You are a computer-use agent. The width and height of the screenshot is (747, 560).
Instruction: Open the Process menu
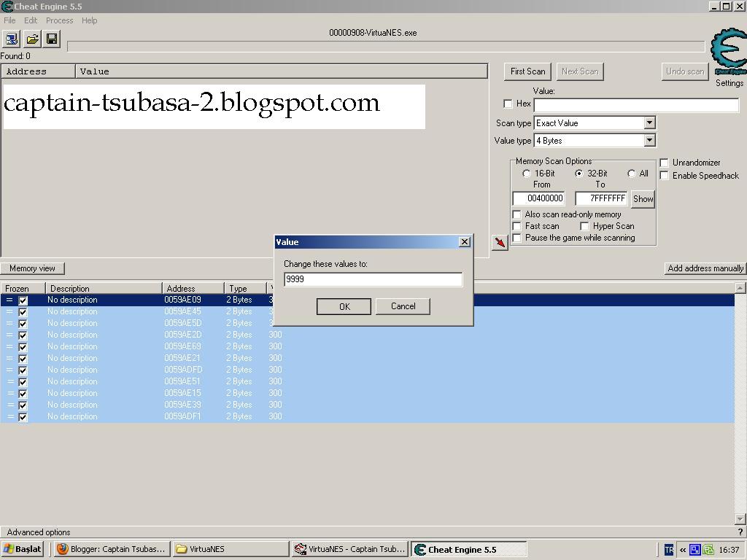(60, 20)
